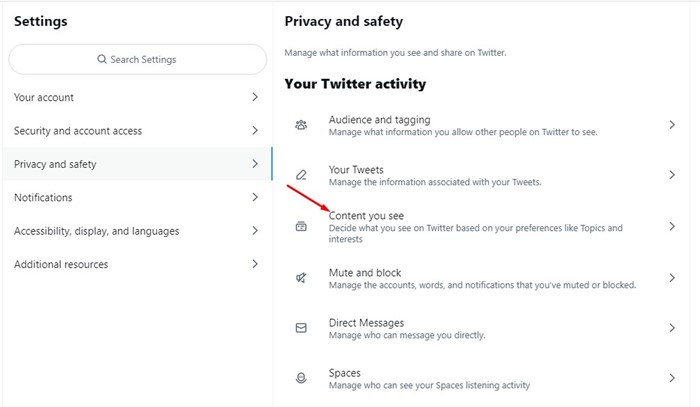The height and width of the screenshot is (407, 700).
Task: Click the Content you see feed icon
Action: (x=301, y=226)
